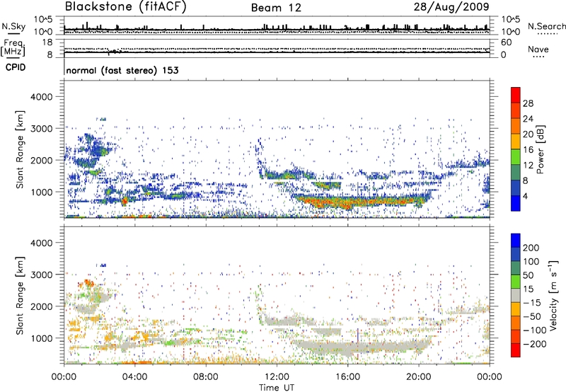This screenshot has height=392, width=566.
Task: Click the "20:00" time tick label
Action: 418,377
